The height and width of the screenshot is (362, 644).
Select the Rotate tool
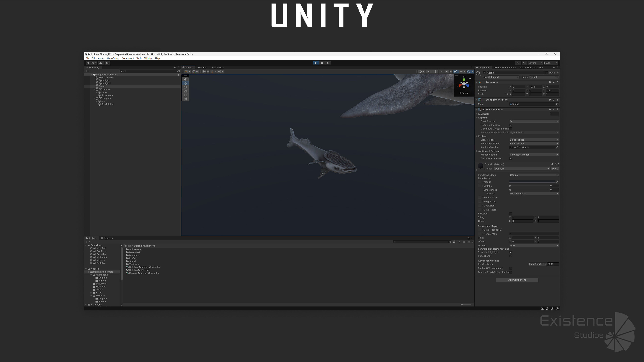pos(185,87)
